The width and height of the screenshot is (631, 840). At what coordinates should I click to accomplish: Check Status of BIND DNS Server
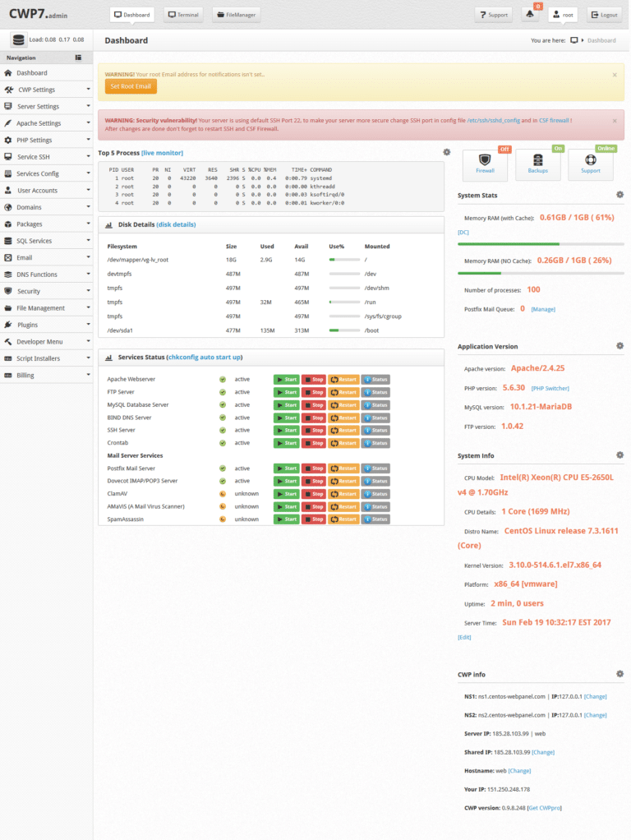[x=375, y=418]
